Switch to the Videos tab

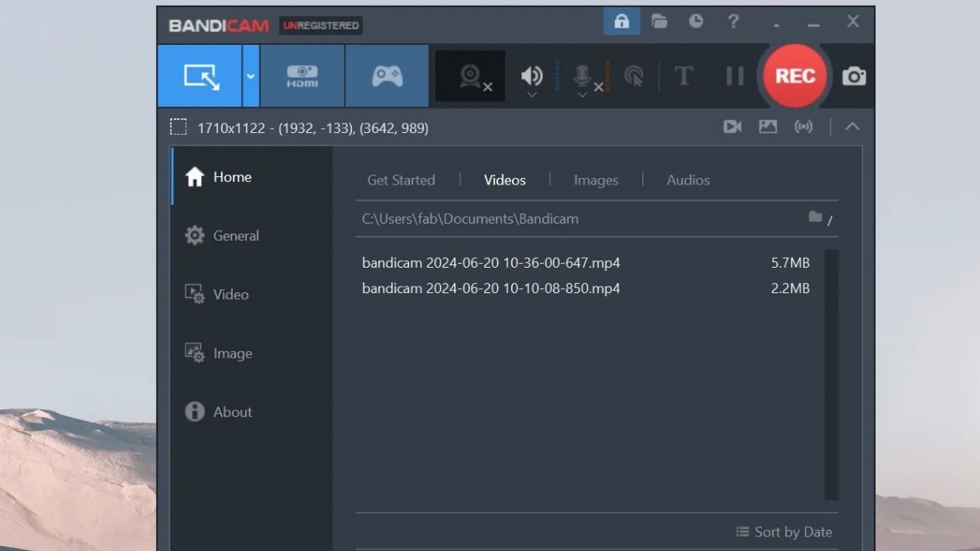(505, 180)
